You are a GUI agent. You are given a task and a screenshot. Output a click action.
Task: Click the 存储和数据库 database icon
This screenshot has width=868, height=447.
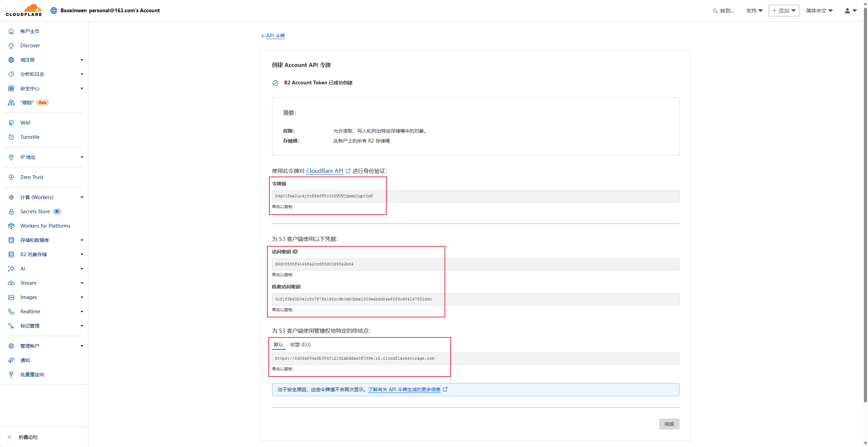(11, 240)
